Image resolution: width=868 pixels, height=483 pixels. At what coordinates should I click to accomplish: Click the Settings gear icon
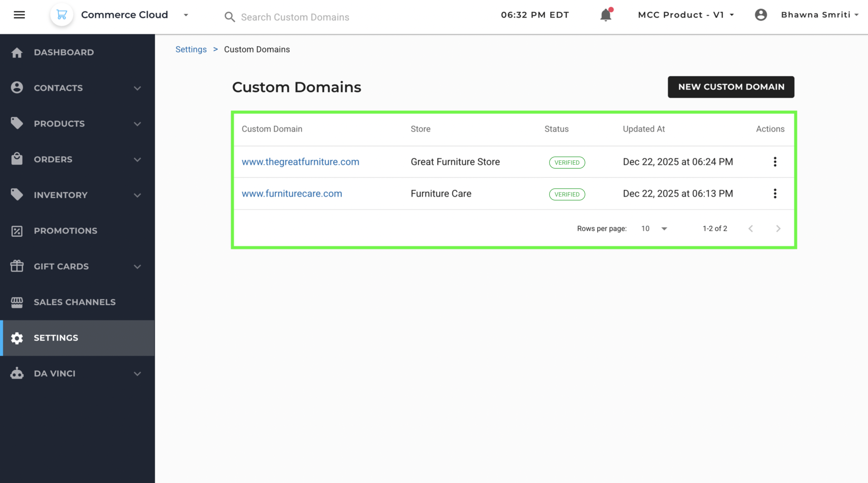coord(17,338)
